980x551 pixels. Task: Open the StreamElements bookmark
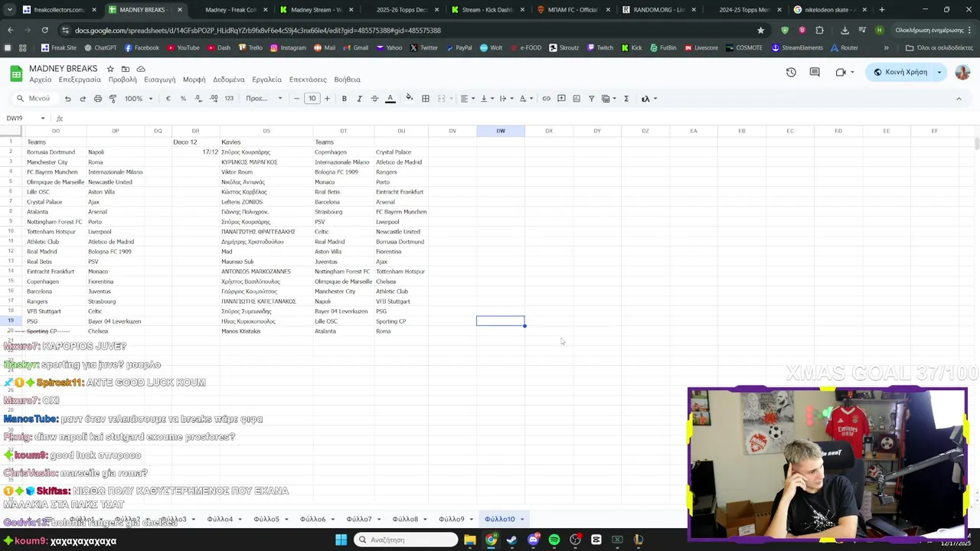[x=797, y=47]
